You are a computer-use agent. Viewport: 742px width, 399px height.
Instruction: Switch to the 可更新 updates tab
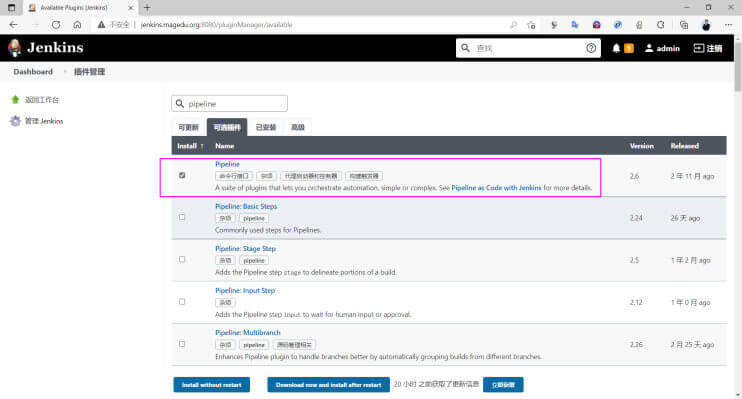[x=188, y=127]
